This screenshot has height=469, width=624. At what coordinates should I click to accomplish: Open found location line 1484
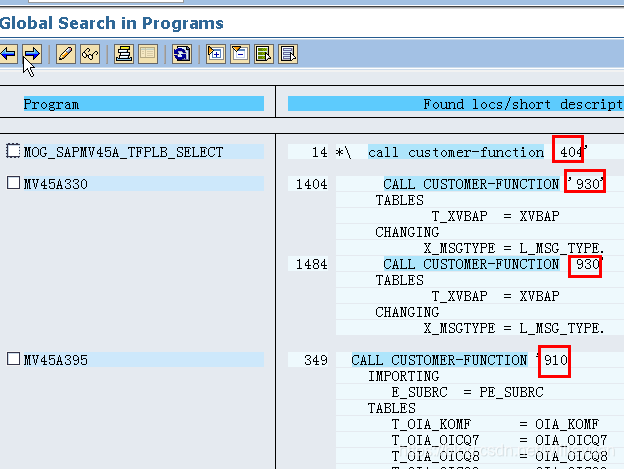(x=312, y=264)
